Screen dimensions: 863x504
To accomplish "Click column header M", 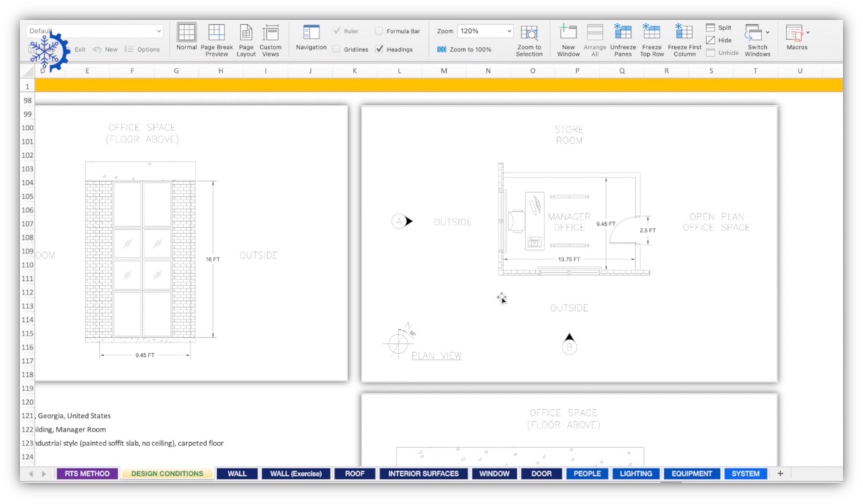I will pos(444,71).
